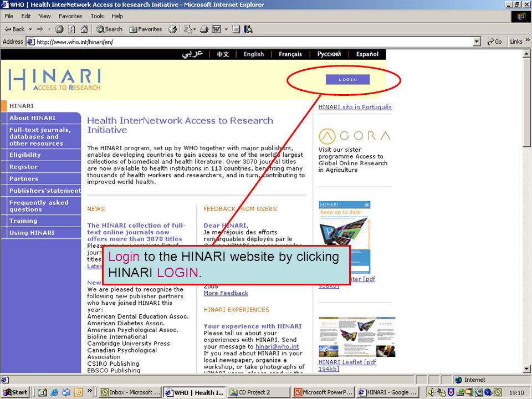This screenshot has height=399, width=532.
Task: Switch site language to Español
Action: 367,54
